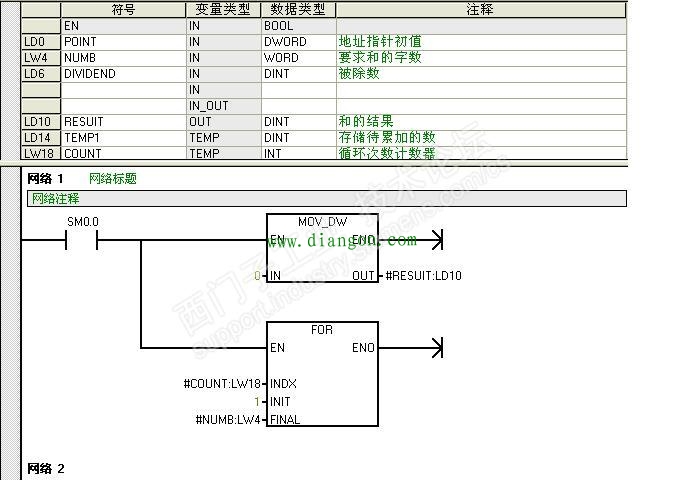
Task: Select the LD0 POINT row header
Action: point(40,42)
